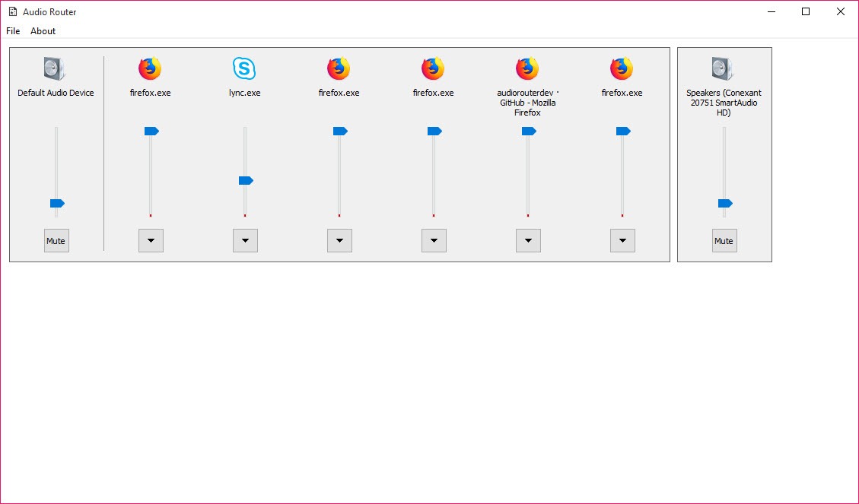
Task: Select the rightmost firefox.exe application icon
Action: tap(622, 69)
